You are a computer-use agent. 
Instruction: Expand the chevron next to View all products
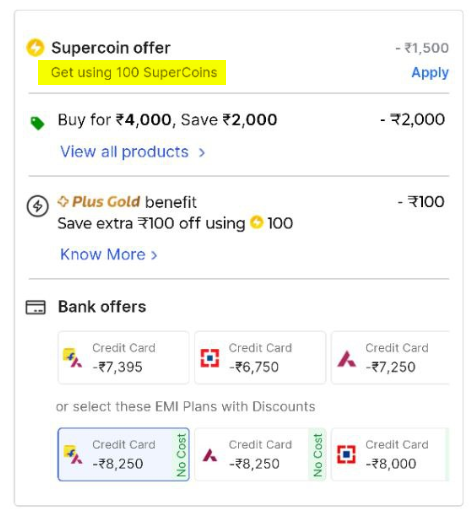[x=201, y=153]
